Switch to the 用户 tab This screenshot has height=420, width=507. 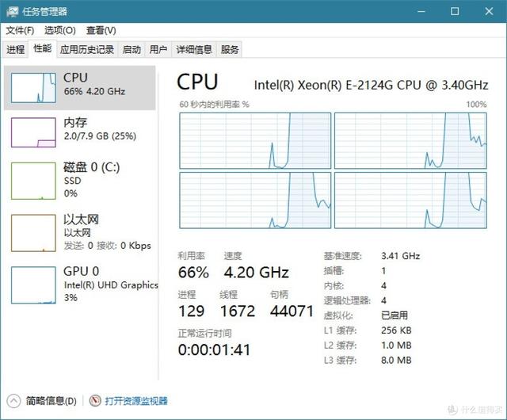point(158,49)
